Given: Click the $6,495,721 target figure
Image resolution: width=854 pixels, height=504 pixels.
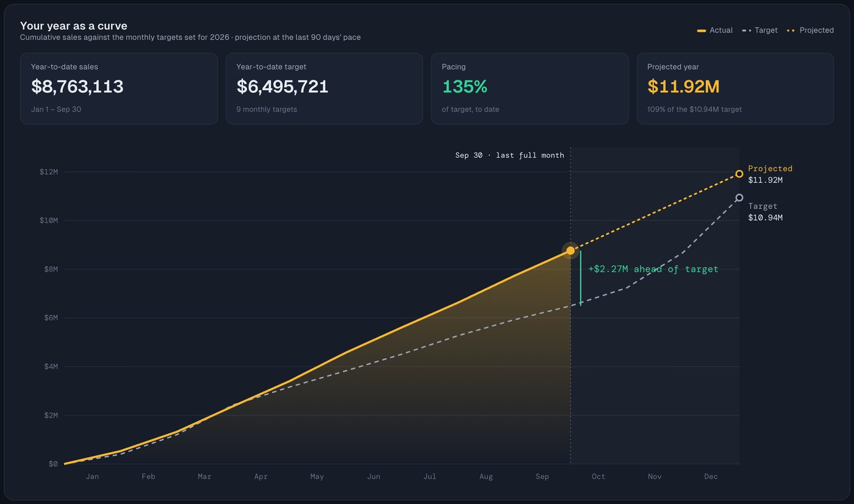Looking at the screenshot, I should tap(282, 87).
